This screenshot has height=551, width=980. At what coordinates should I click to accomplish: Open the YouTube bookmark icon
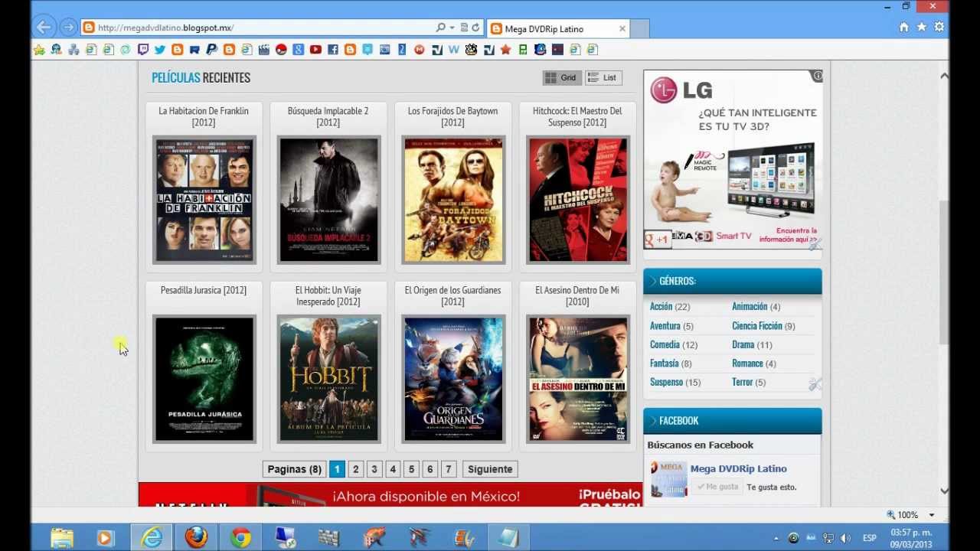pos(315,50)
